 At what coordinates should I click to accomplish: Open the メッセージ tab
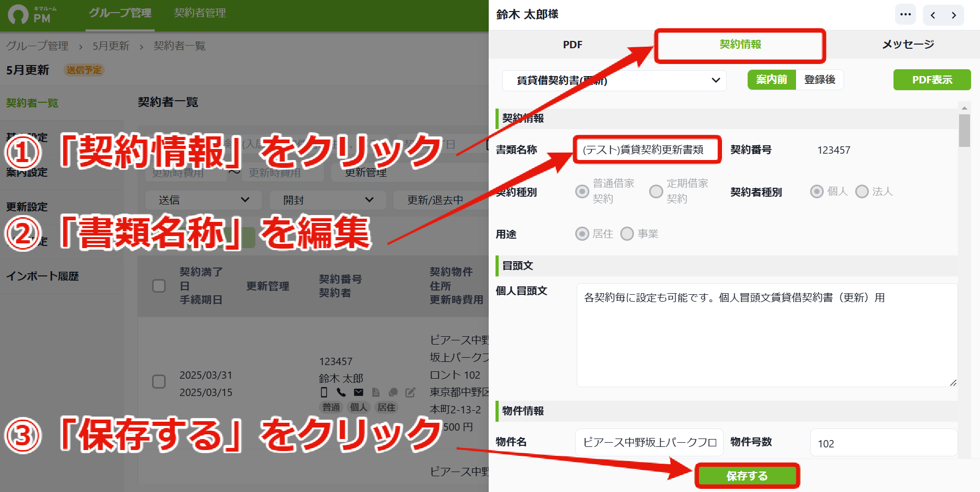coord(908,45)
